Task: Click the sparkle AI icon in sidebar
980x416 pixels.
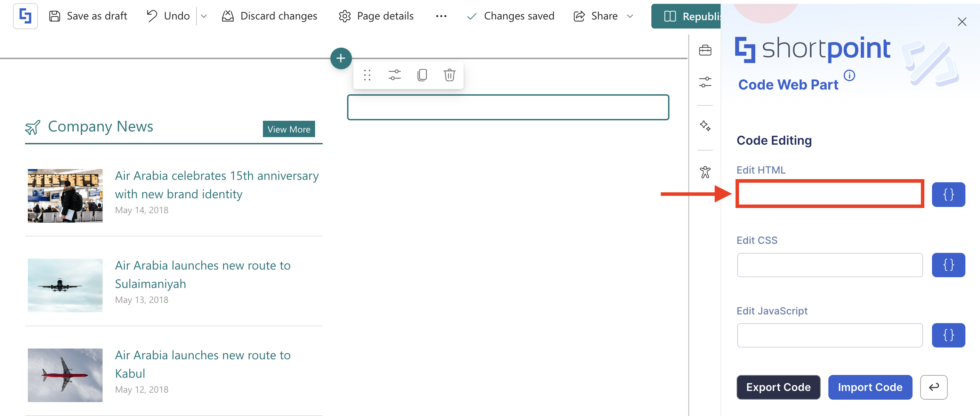Action: [705, 126]
